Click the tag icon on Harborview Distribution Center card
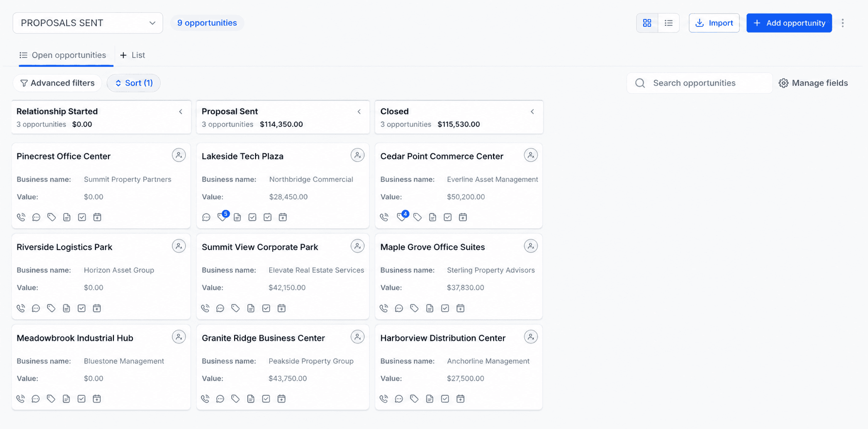Image resolution: width=868 pixels, height=429 pixels. (414, 399)
